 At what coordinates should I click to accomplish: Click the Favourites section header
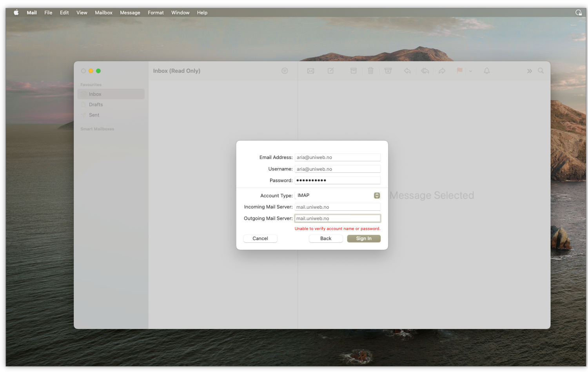tap(91, 85)
